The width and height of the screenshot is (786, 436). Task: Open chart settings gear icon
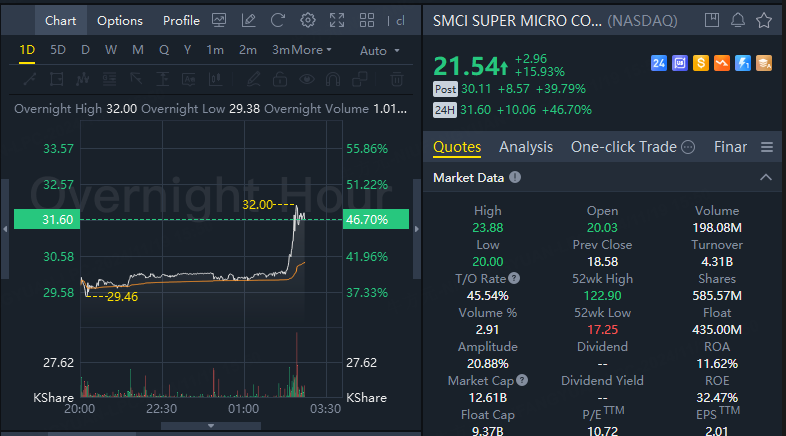pyautogui.click(x=308, y=21)
